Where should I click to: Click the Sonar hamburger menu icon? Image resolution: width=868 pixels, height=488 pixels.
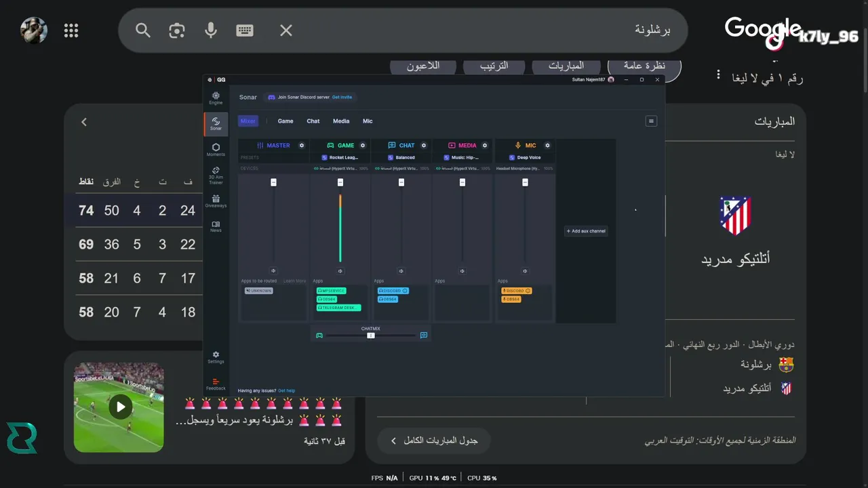pyautogui.click(x=651, y=121)
